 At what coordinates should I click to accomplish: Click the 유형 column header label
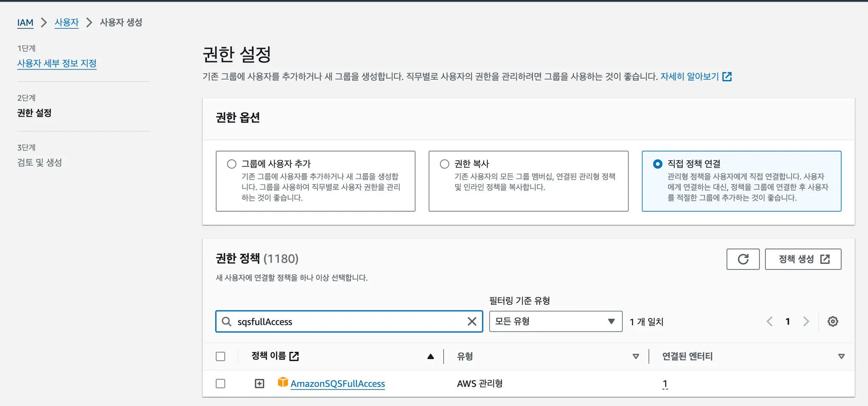pos(465,356)
